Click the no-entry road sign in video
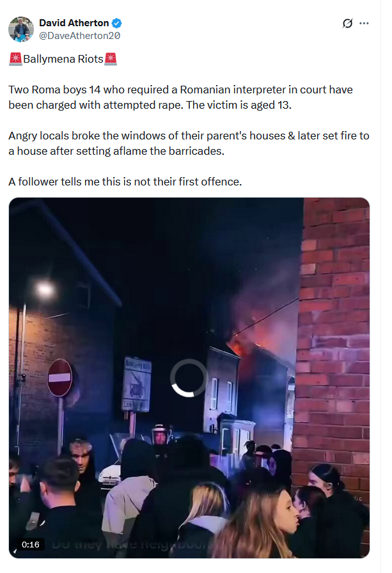This screenshot has height=573, width=392. tap(60, 377)
